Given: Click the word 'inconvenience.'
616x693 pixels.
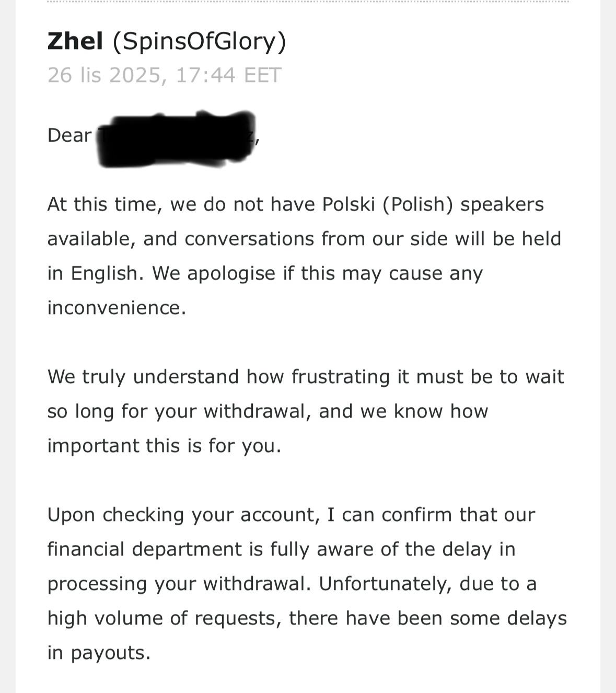Looking at the screenshot, I should click(117, 308).
